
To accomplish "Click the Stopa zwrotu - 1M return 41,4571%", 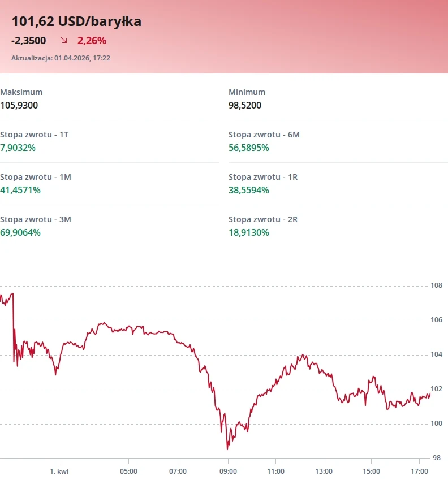I will click(20, 191).
